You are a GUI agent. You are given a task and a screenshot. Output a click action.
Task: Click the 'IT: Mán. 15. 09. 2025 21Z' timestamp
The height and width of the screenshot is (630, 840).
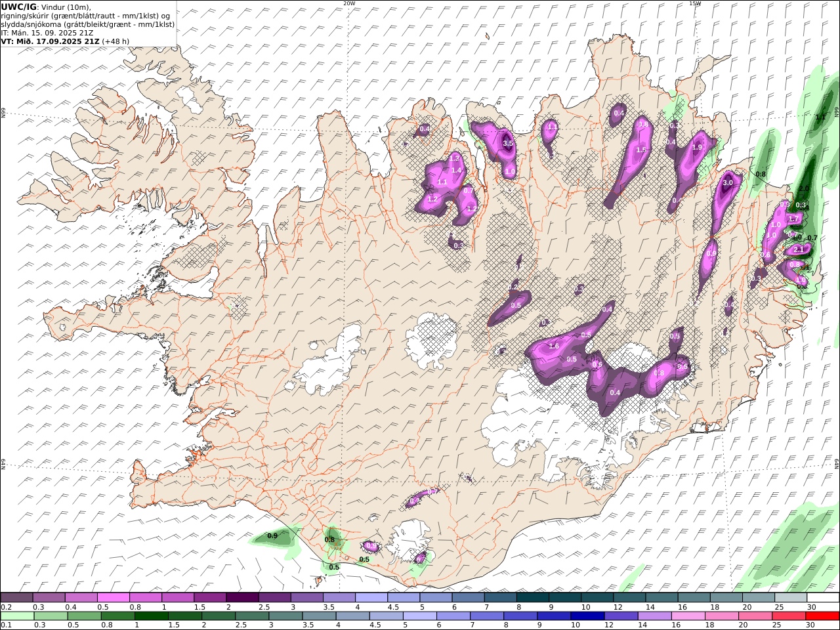tap(46, 32)
